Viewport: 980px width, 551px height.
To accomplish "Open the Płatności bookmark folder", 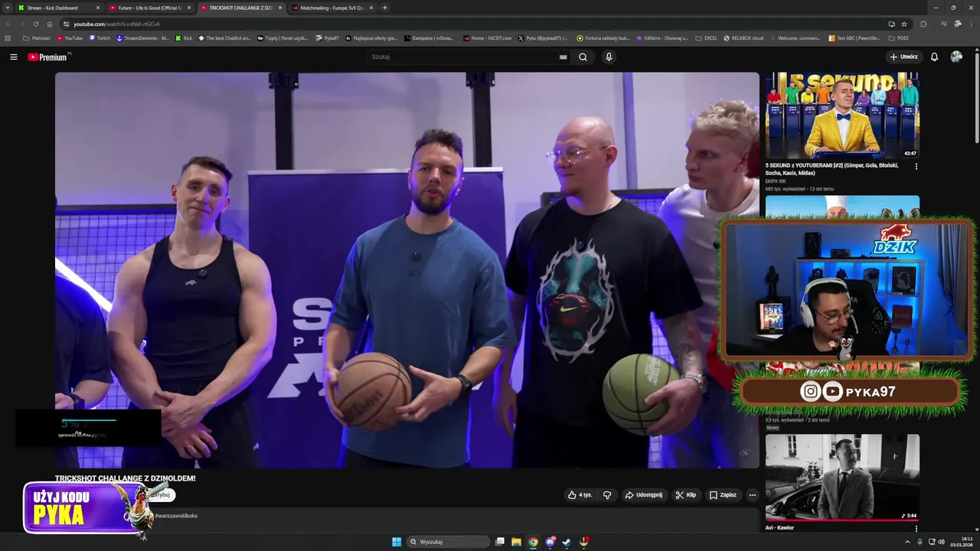I will click(x=37, y=37).
